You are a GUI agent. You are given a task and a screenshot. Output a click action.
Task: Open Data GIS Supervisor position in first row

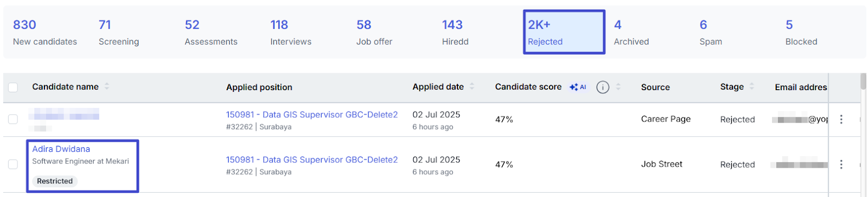[x=312, y=115]
